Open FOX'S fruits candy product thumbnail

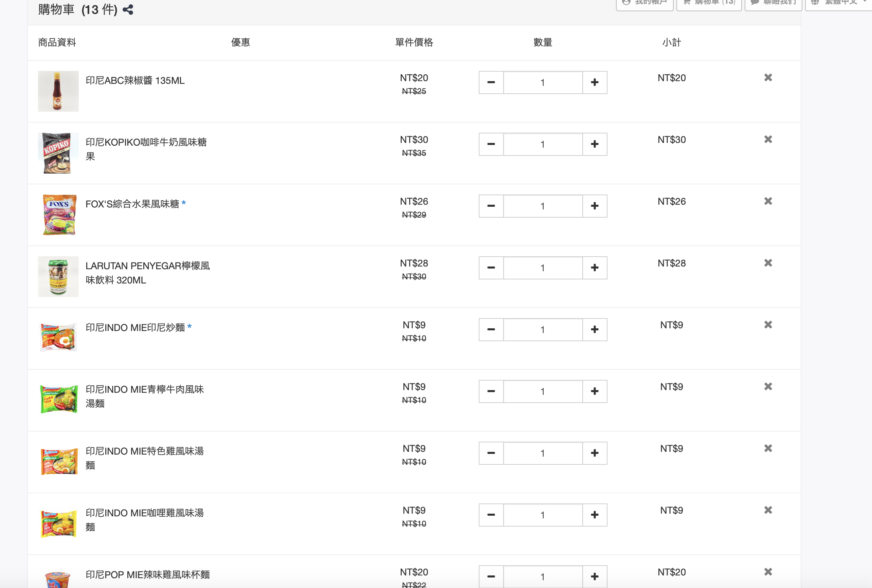[58, 215]
